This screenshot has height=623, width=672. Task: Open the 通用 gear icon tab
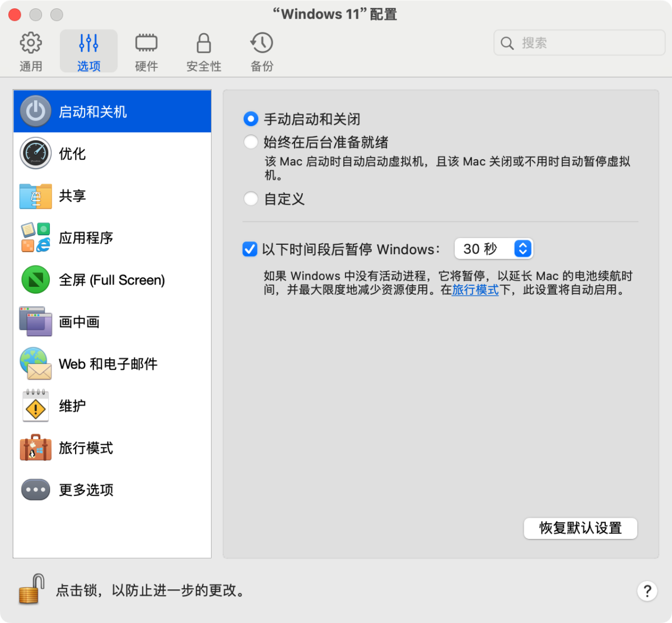pyautogui.click(x=31, y=43)
